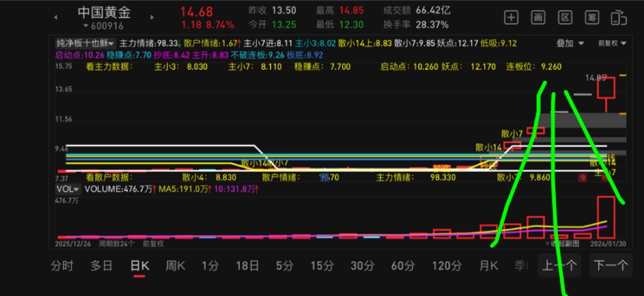The image size is (644, 296).
Task: Tap the VOLUME:476.7万 readout
Action: pyautogui.click(x=121, y=189)
